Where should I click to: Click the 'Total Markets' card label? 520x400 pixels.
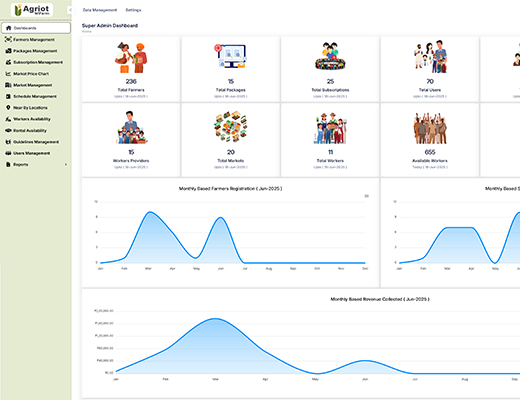tap(231, 161)
